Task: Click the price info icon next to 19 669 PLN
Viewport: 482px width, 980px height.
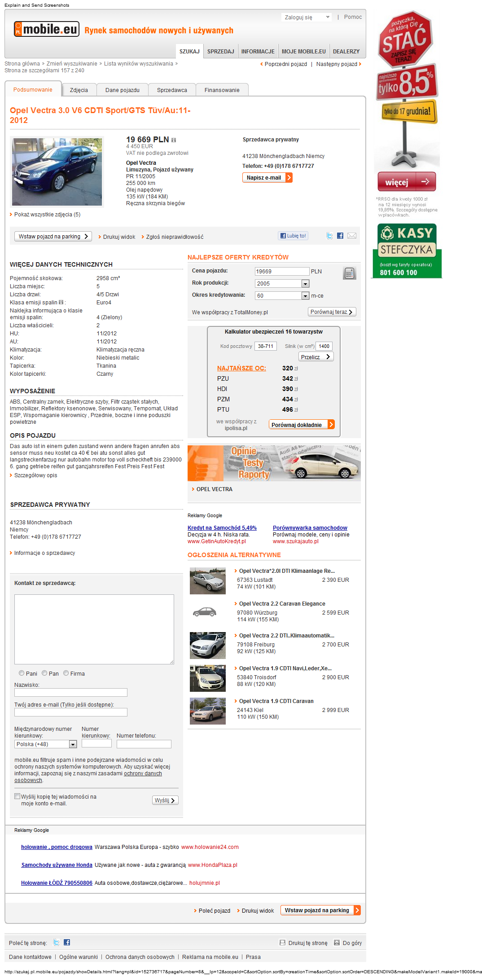Action: 174,140
